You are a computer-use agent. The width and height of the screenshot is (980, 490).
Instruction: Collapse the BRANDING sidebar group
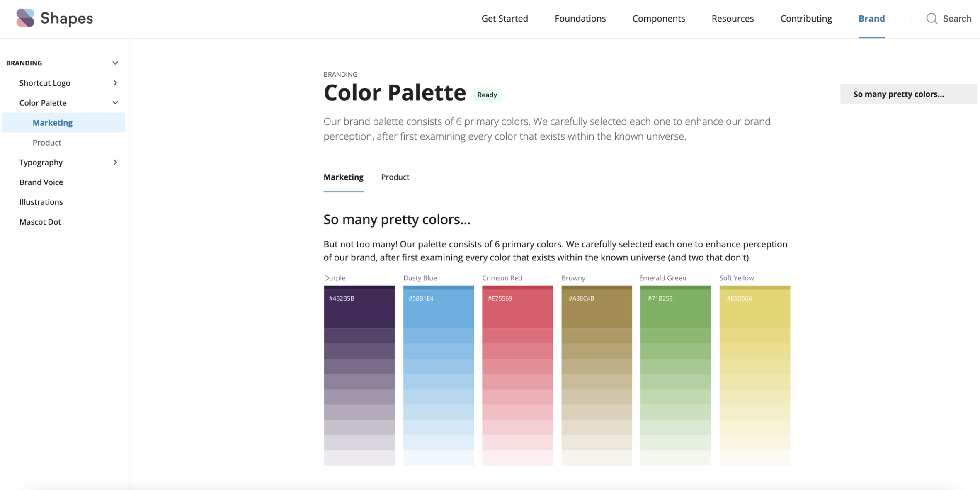115,63
